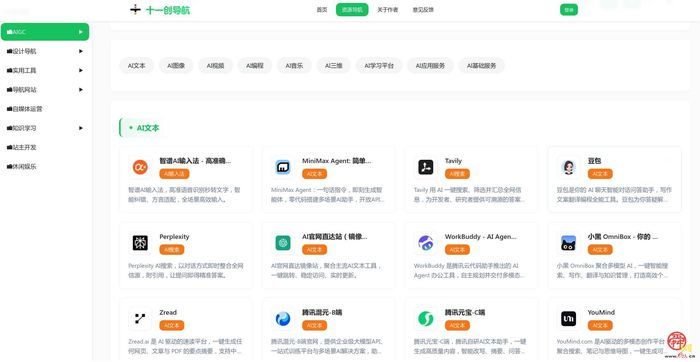Filter by the AI应用服务 pill
Image resolution: width=700 pixels, height=362 pixels.
click(x=430, y=66)
